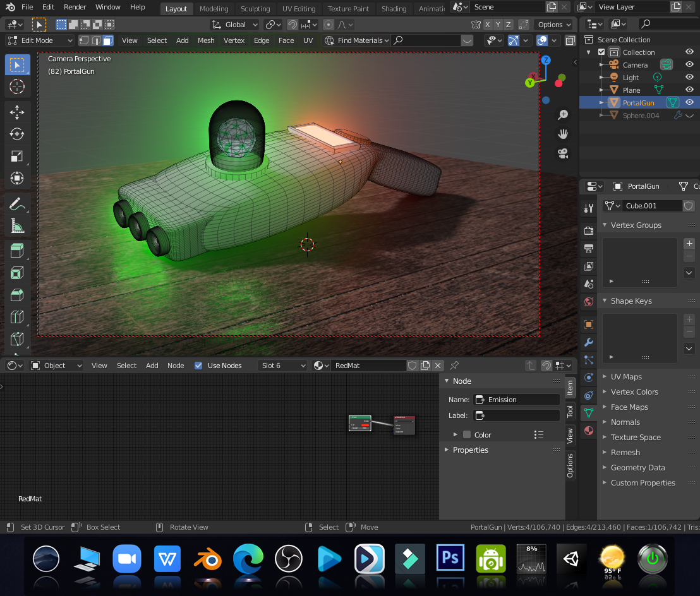Open the Color swatch in the Node panel

(x=468, y=434)
